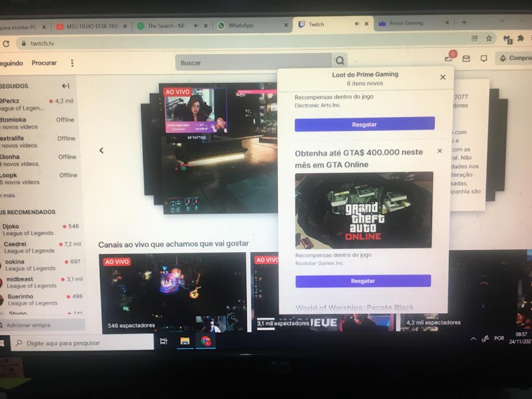Switch to MEU FILHO ESTÁ YouTube tab
532x399 pixels.
coord(91,26)
